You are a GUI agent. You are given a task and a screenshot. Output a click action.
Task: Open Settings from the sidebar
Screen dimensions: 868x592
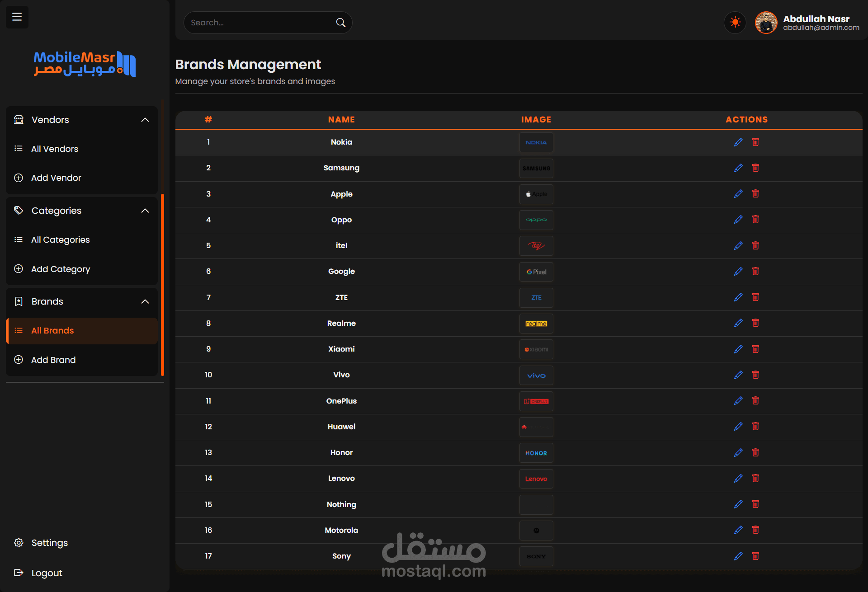(49, 543)
